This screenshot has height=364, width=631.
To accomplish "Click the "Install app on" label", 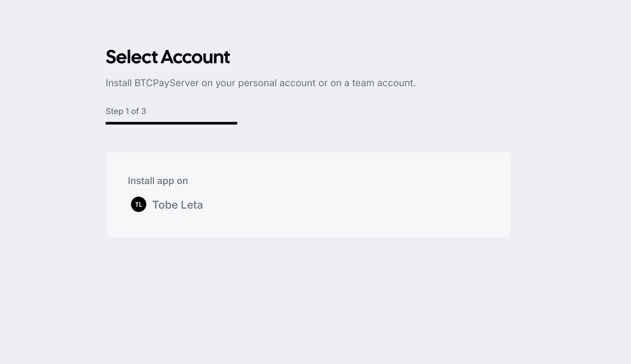I will pyautogui.click(x=158, y=181).
